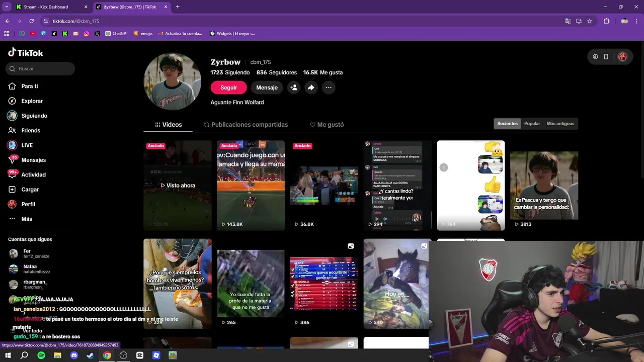644x362 pixels.
Task: Sort videos by Recientes
Action: click(x=507, y=124)
